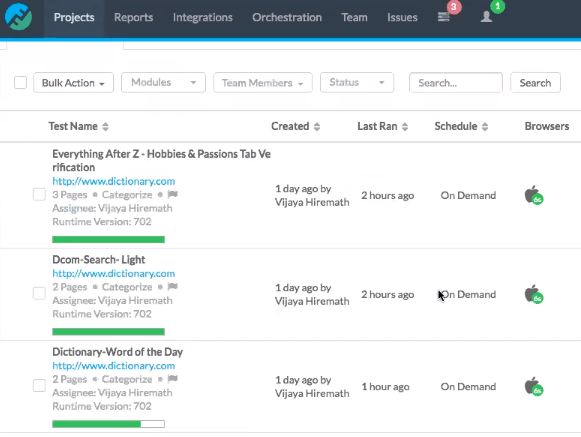This screenshot has width=581, height=437.
Task: Click the Search button
Action: point(535,82)
